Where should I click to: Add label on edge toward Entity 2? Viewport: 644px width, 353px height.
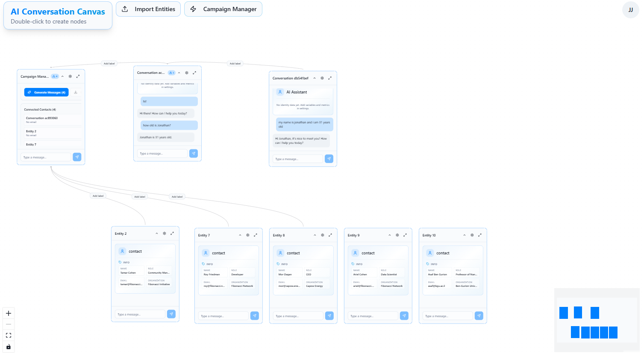[98, 196]
